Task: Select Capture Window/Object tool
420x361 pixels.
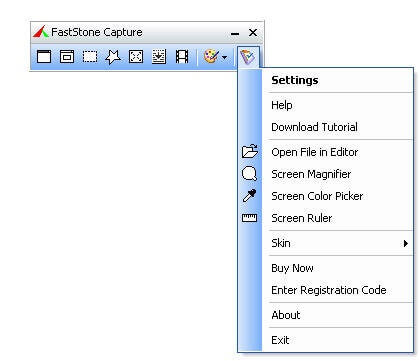Action: [x=67, y=57]
